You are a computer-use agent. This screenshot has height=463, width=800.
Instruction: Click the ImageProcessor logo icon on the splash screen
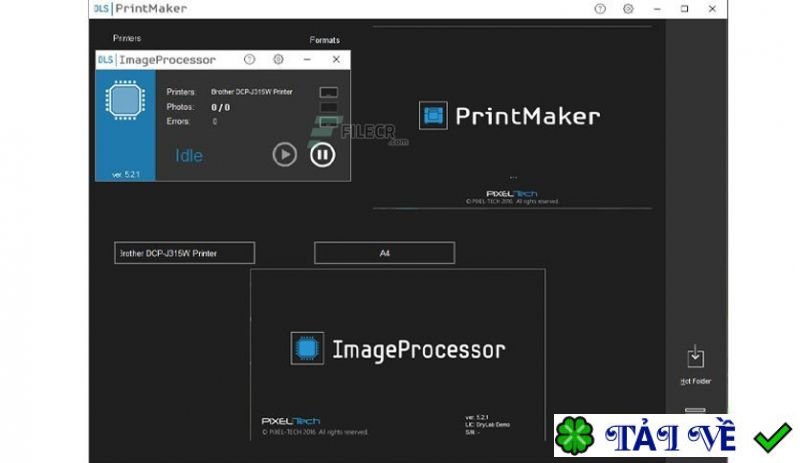[x=307, y=348]
